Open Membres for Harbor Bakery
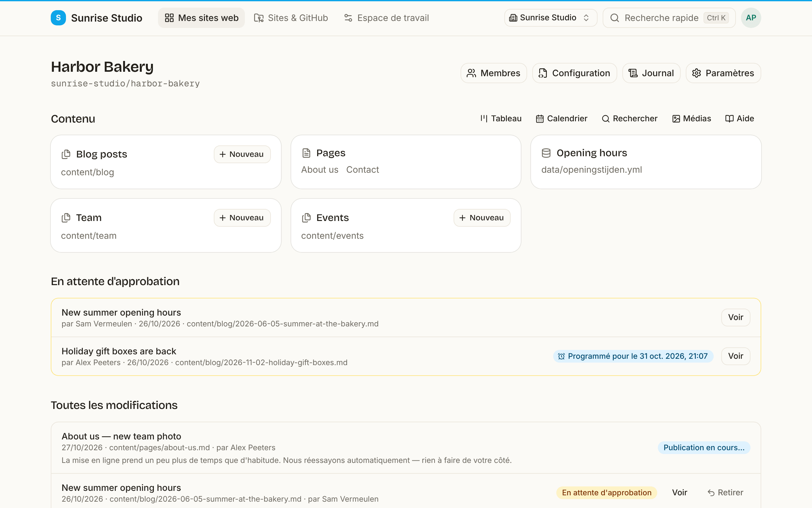Image resolution: width=812 pixels, height=508 pixels. coord(494,73)
